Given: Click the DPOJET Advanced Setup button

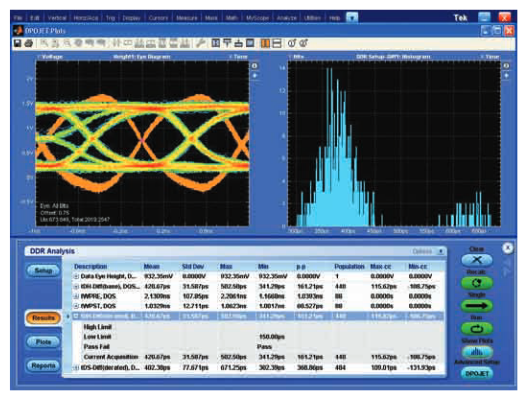Looking at the screenshot, I should click(476, 373).
